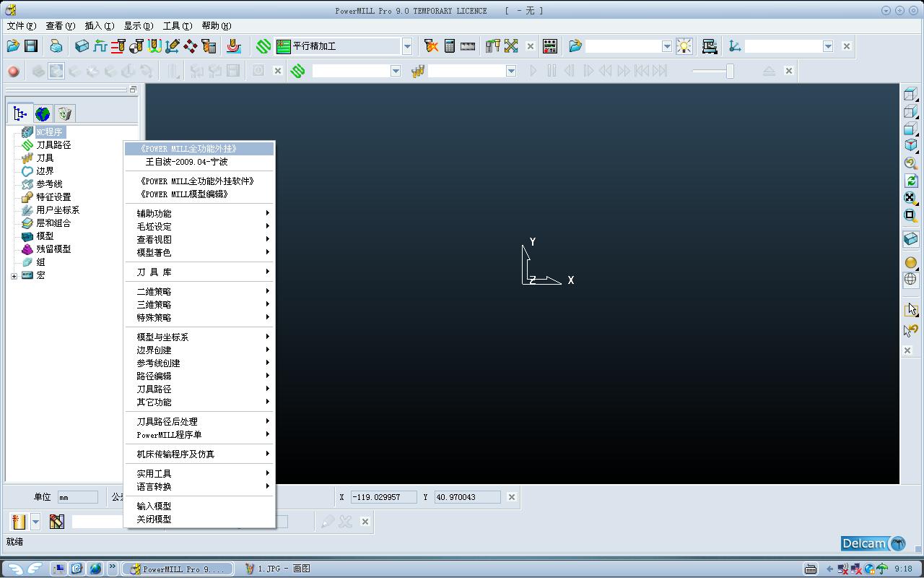Adjust the simulation speed slider
The width and height of the screenshot is (924, 578).
pyautogui.click(x=730, y=71)
